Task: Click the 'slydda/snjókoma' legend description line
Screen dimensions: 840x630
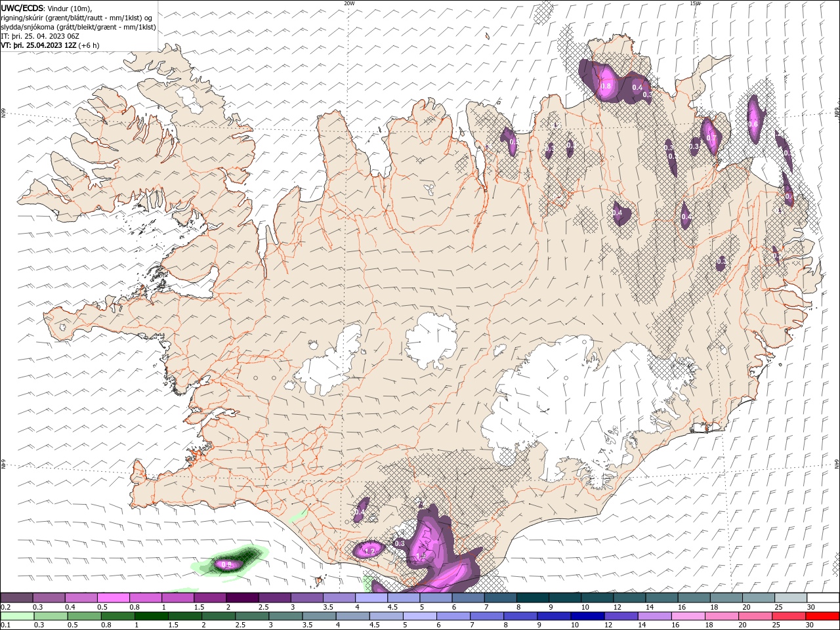Action: coord(78,27)
